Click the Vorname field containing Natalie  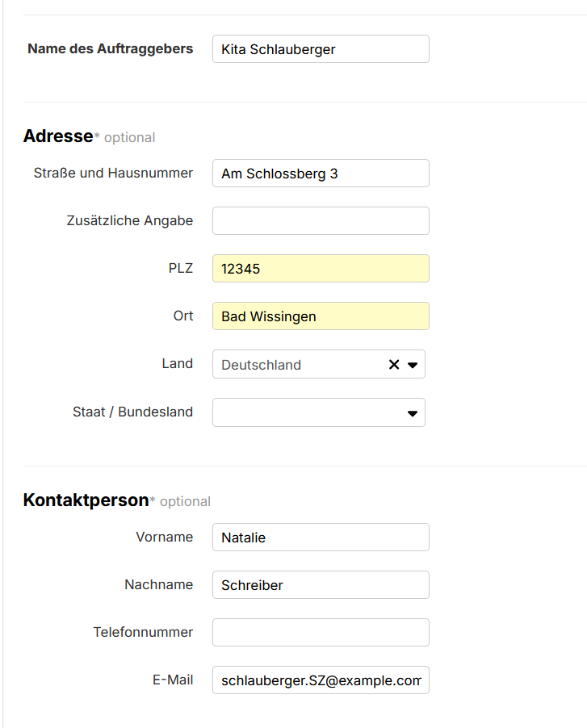(320, 537)
